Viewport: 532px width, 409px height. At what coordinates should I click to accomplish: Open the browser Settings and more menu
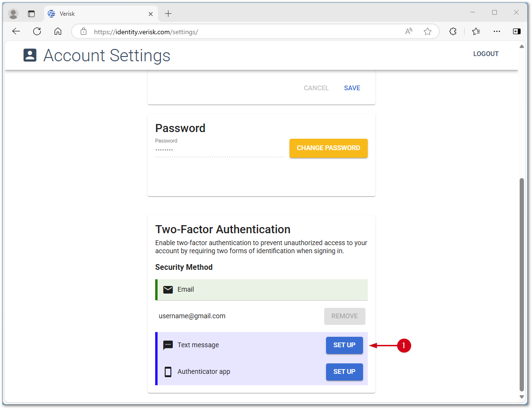tap(496, 31)
